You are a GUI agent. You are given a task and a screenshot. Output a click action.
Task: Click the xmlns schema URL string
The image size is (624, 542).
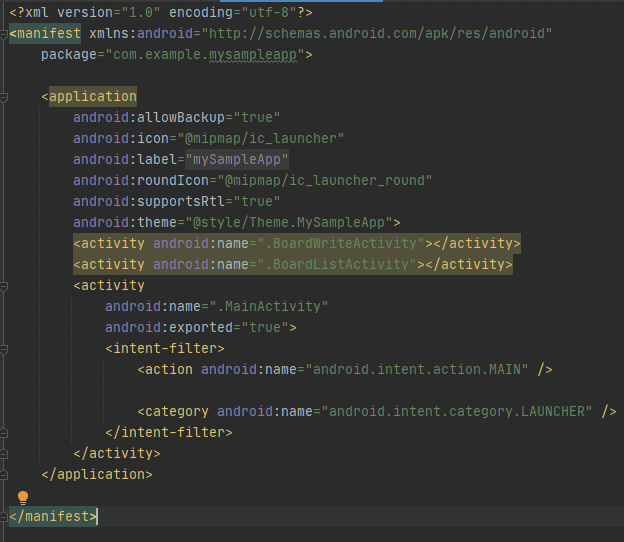376,33
